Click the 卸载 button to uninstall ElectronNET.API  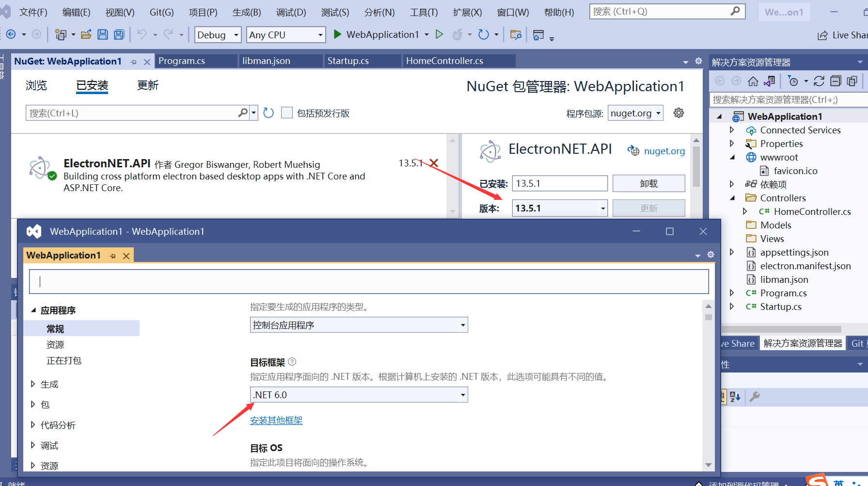[648, 183]
